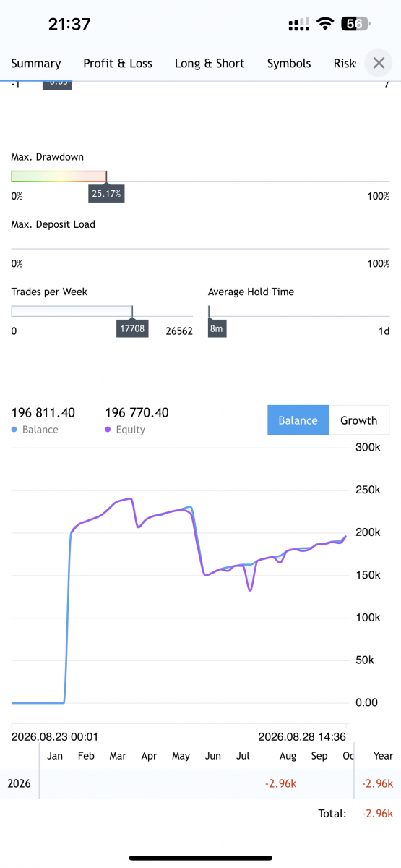
Task: Tap the 25.17% Max. Drawdown marker
Action: pos(107,194)
